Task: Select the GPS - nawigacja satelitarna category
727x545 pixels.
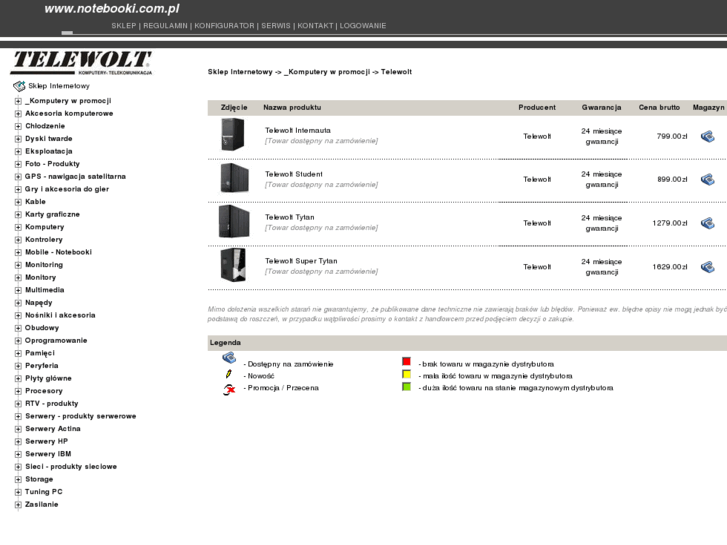Action: tap(75, 176)
